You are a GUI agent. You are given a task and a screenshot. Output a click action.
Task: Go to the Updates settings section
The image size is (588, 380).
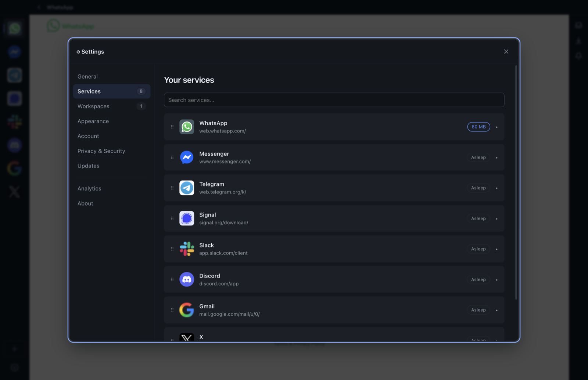(112, 166)
